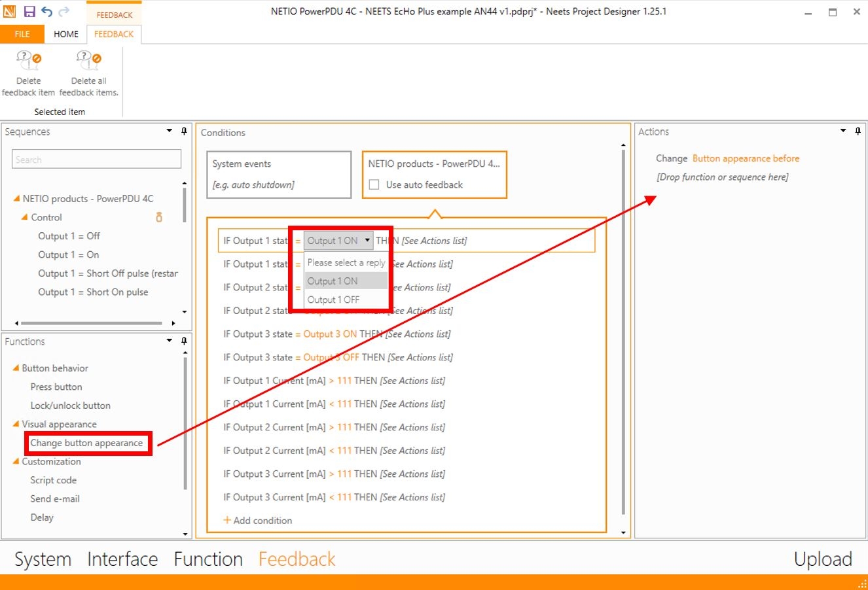Screen dimensions: 868x590
Task: Collapse NETIO products - PowerPDU 4C tree node
Action: coord(16,199)
